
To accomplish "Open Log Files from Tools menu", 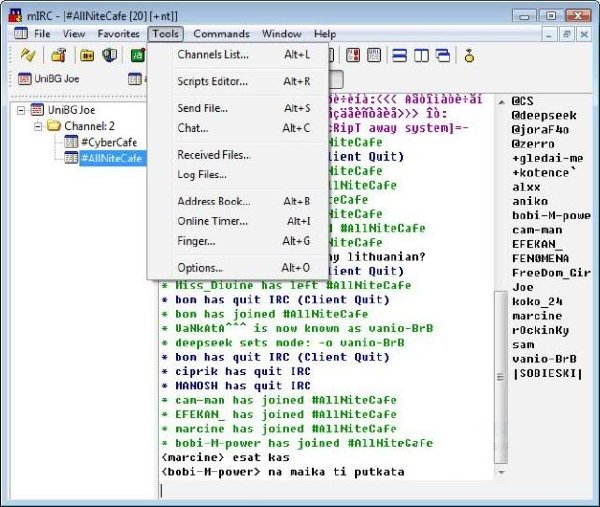I will tap(238, 175).
